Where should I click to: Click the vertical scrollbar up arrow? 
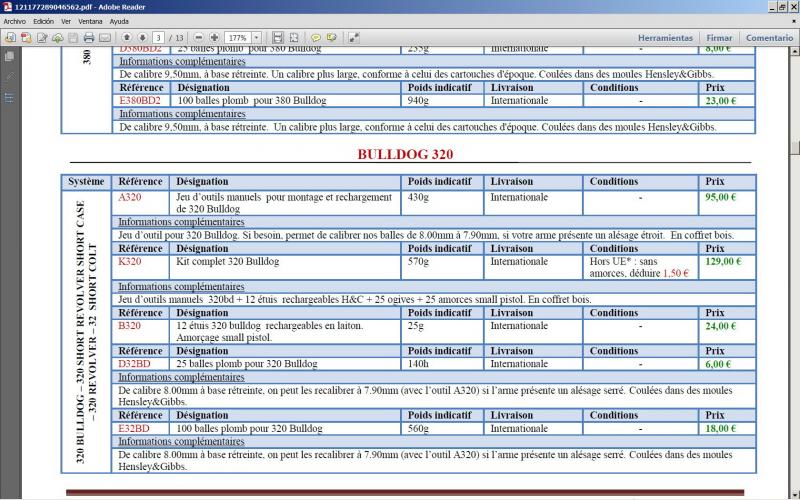(794, 53)
